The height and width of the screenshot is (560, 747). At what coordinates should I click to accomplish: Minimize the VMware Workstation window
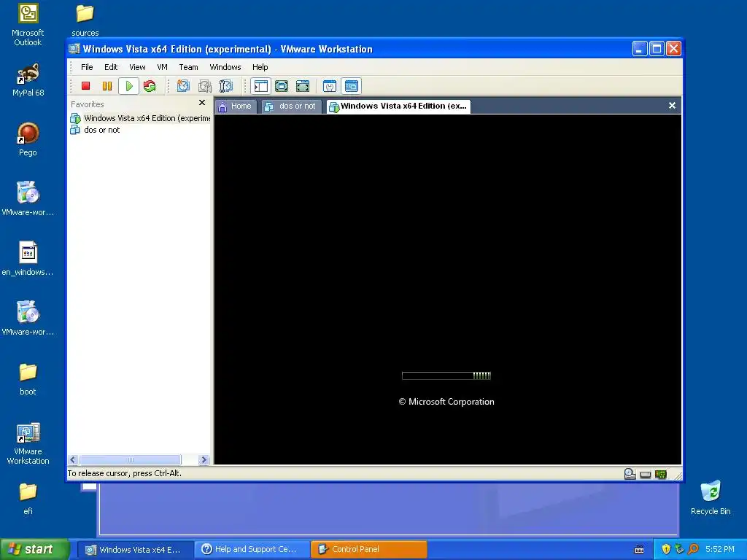(x=639, y=49)
